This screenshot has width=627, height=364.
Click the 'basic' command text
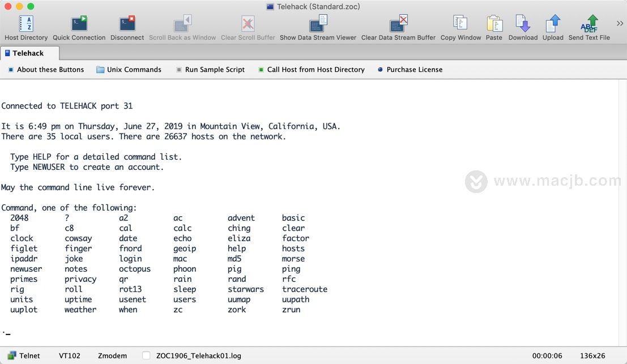pos(293,218)
